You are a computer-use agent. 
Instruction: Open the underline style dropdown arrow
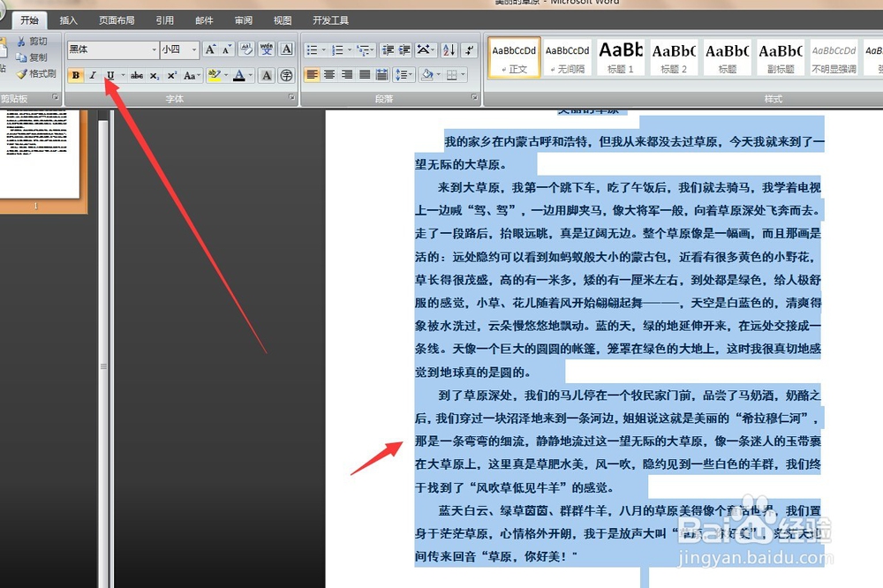[123, 74]
